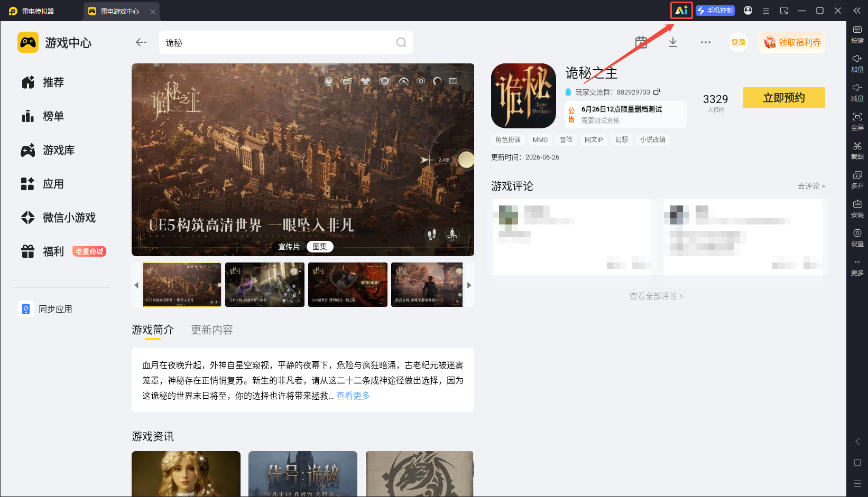
Task: Select the first UE5 city gallery thumbnail
Action: coord(182,285)
